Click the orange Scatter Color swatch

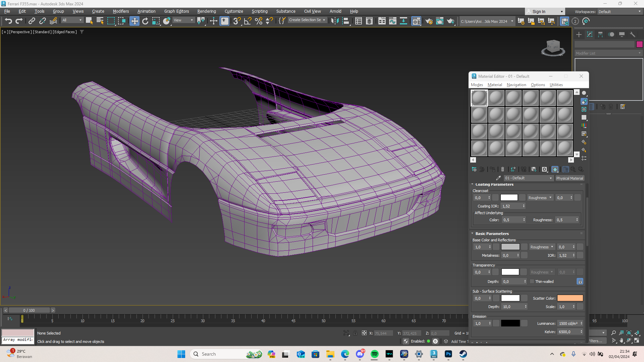click(570, 298)
